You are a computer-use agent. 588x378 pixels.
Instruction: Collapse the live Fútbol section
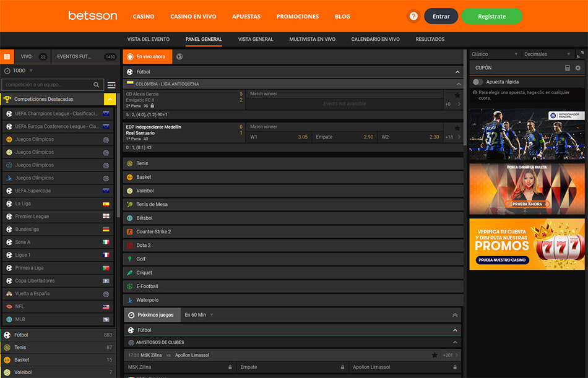(457, 72)
